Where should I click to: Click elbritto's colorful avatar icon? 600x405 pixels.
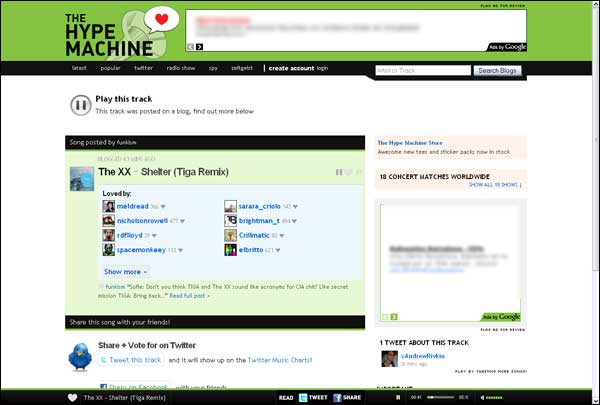point(230,249)
